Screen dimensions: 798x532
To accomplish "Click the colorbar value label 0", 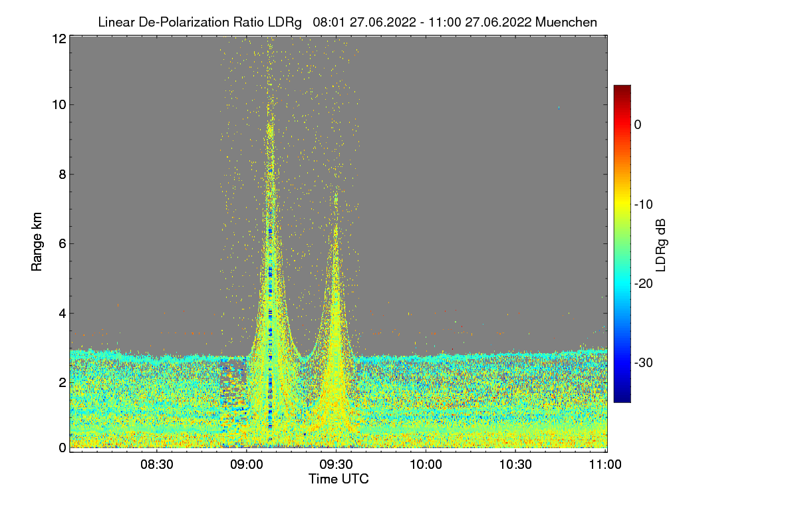I will [x=638, y=124].
